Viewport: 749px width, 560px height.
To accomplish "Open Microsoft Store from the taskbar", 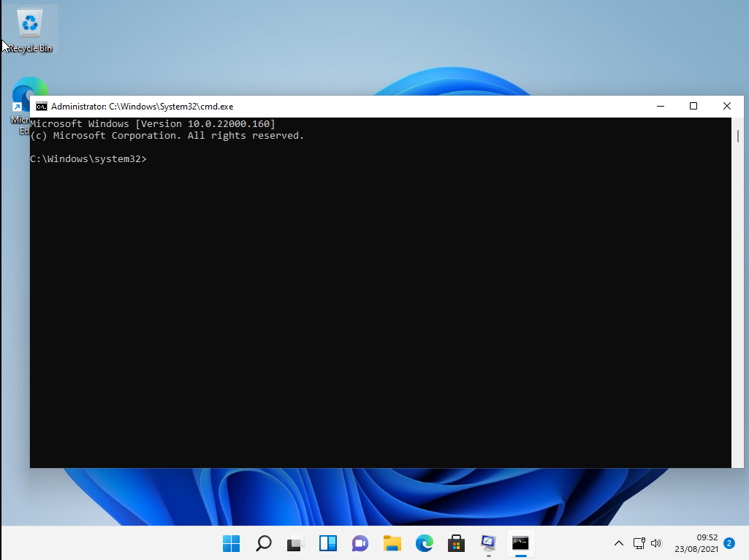I will pos(457,543).
